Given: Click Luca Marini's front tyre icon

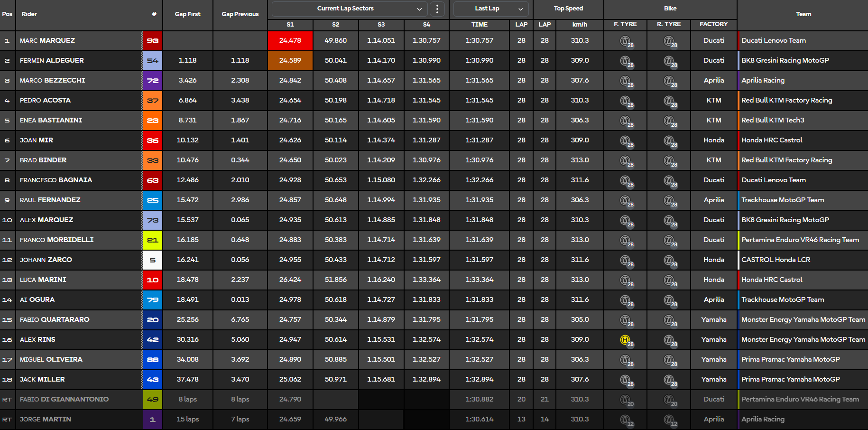Looking at the screenshot, I should 625,280.
